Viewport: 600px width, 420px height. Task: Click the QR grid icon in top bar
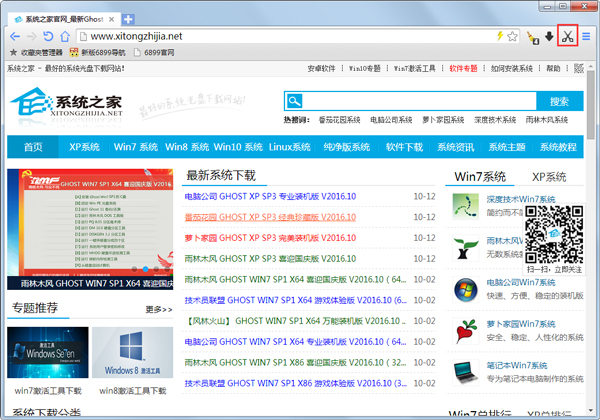pos(579,68)
